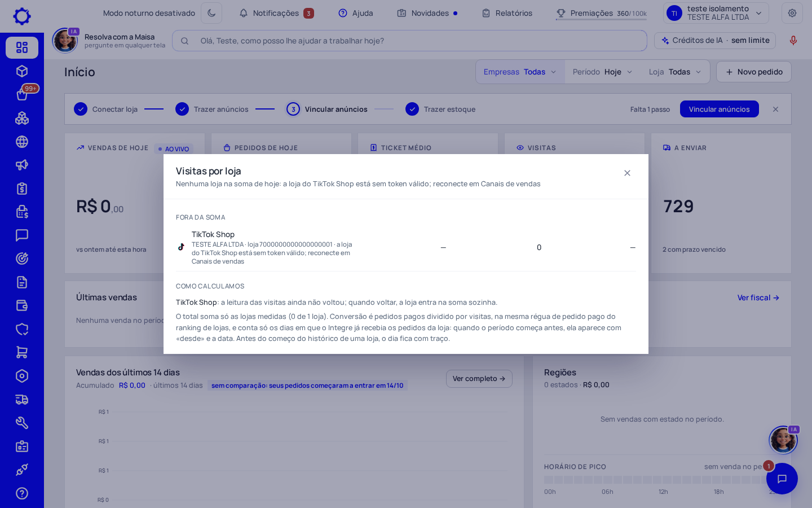Open the Ajuda menu item
Screen dimensions: 812x508
(356, 13)
